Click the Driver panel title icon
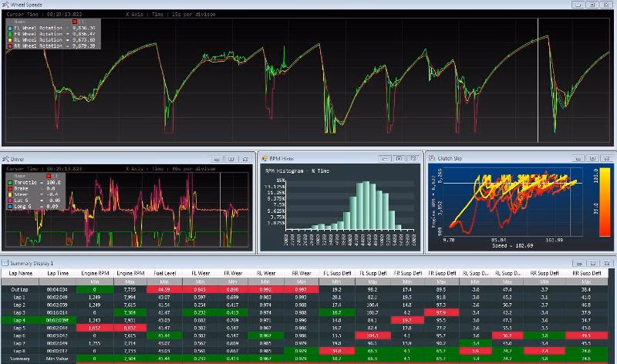 (x=5, y=158)
